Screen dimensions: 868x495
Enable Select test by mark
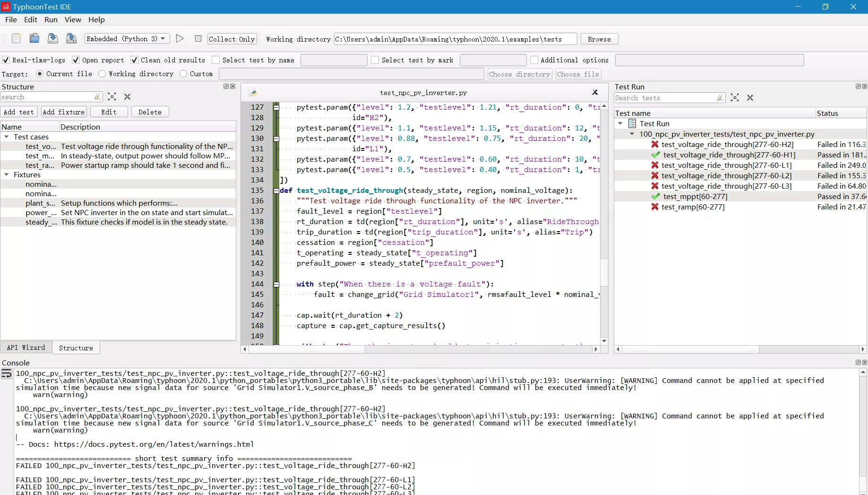pos(375,60)
